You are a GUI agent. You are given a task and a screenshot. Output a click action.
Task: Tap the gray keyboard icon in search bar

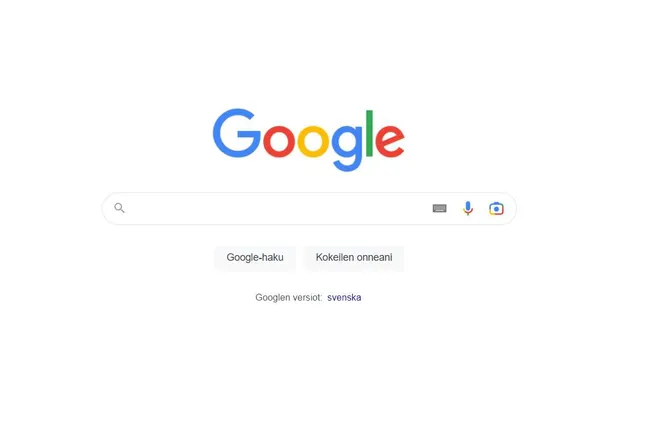439,208
